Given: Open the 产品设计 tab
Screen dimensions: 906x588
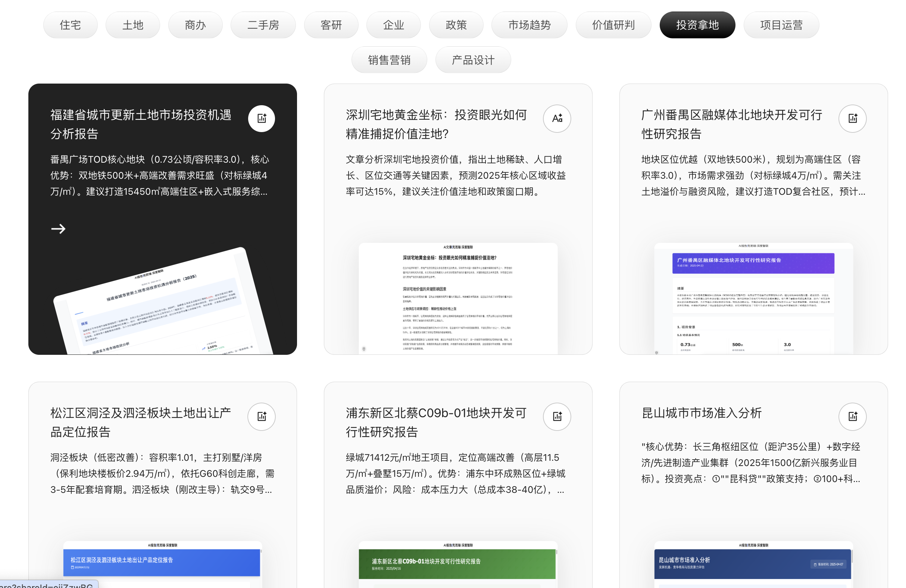Looking at the screenshot, I should click(473, 60).
